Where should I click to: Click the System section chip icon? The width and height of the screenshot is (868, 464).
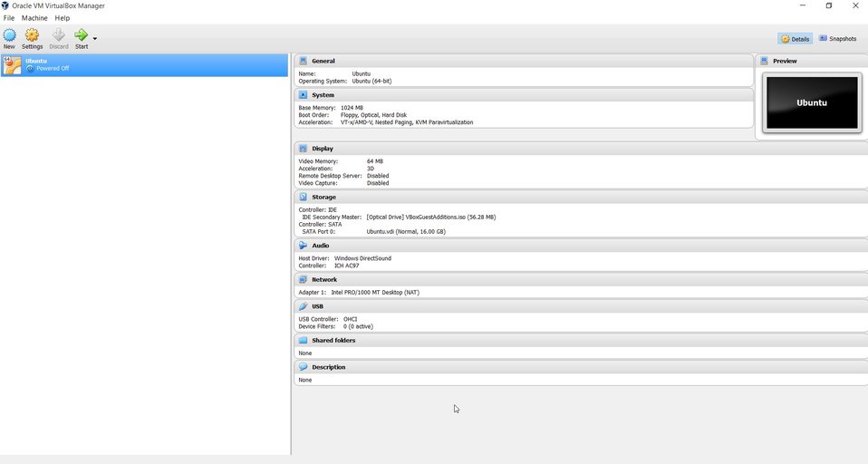click(303, 95)
